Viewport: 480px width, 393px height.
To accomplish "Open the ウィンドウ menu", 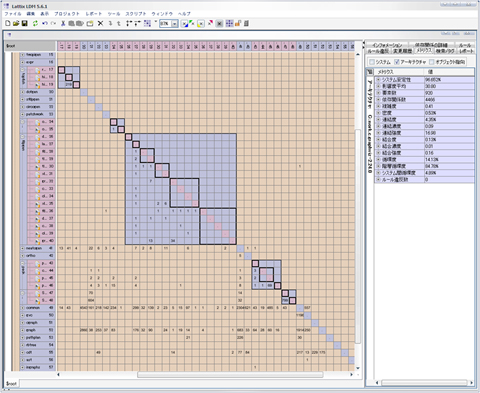I will (x=162, y=14).
